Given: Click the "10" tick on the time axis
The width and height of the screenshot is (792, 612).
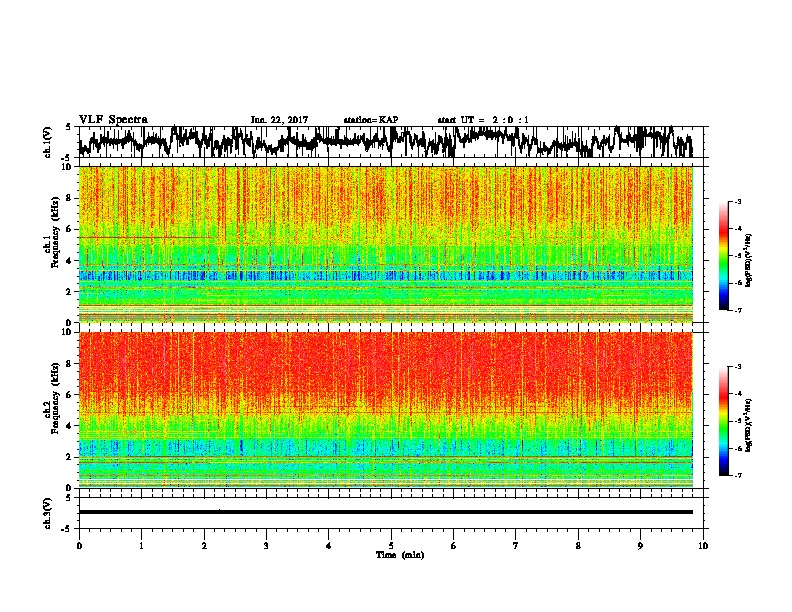Looking at the screenshot, I should pos(703,546).
